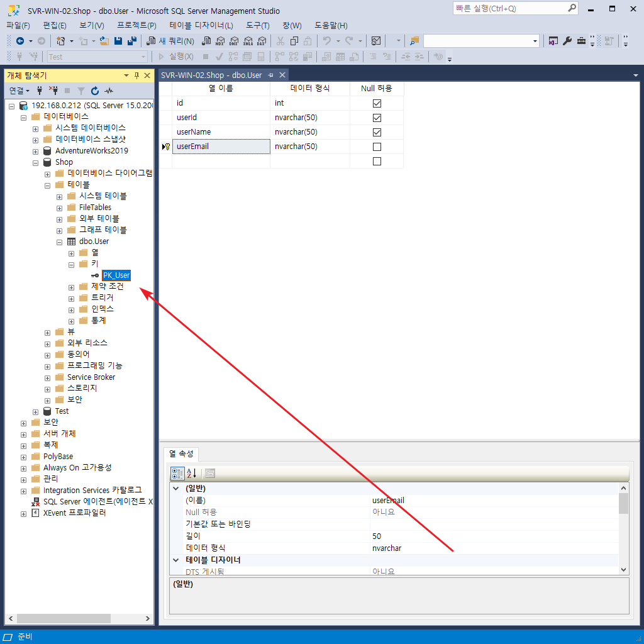Click the data type cell for userId
644x644 pixels.
[x=309, y=118]
